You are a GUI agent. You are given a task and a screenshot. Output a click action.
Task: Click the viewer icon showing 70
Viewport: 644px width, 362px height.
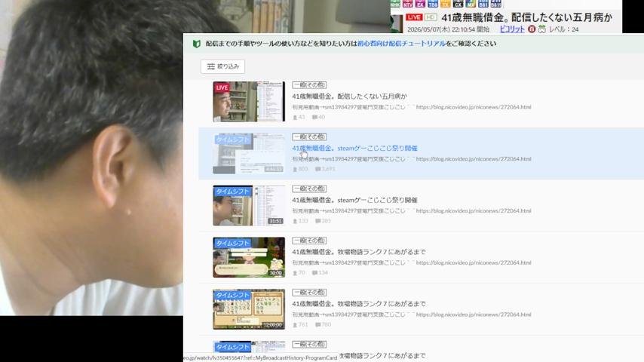[x=295, y=273]
